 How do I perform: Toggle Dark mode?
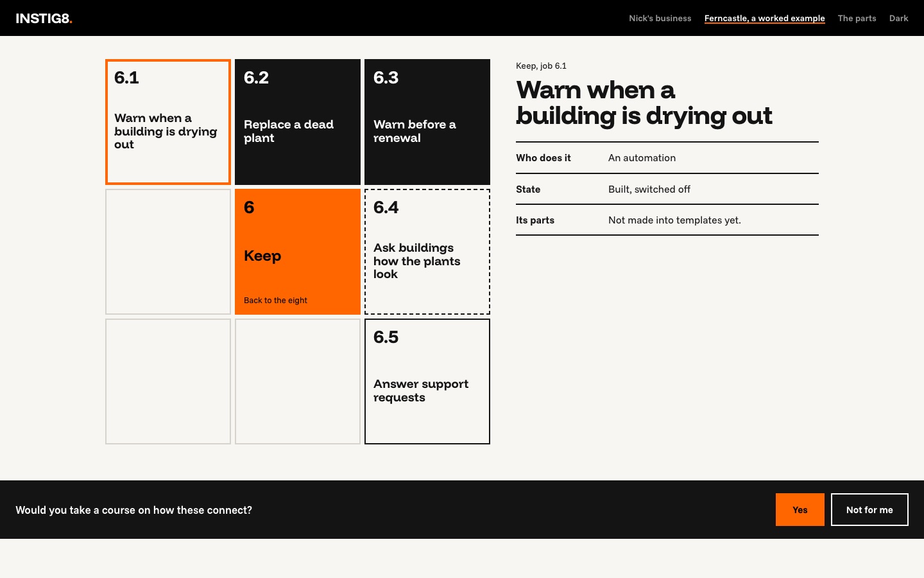[x=898, y=18]
